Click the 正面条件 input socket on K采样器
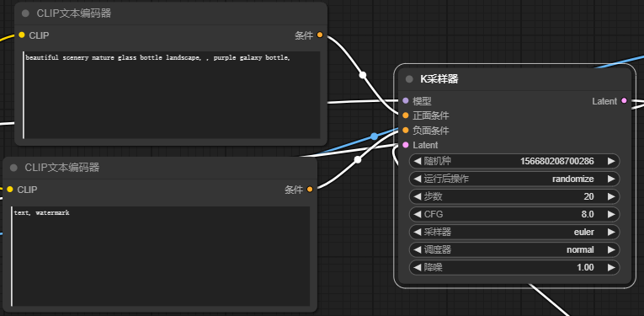 (406, 115)
